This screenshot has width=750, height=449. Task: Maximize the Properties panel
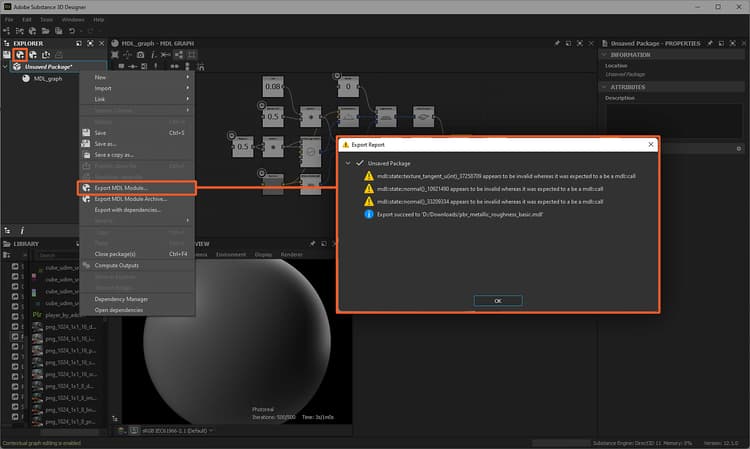[x=732, y=44]
